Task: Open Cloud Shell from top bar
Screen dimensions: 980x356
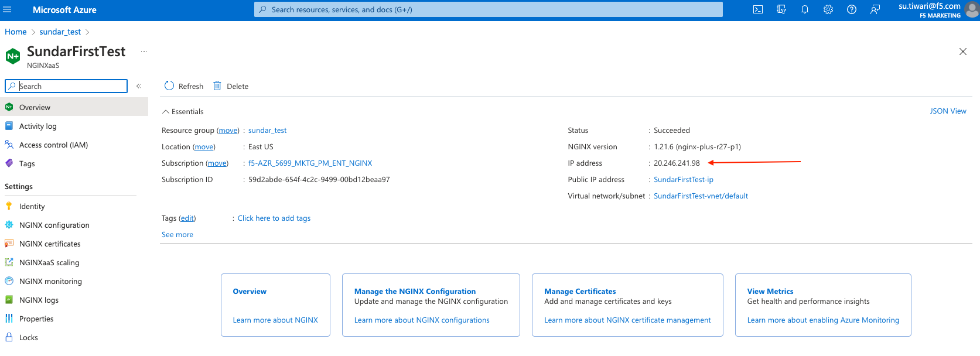Action: 758,9
